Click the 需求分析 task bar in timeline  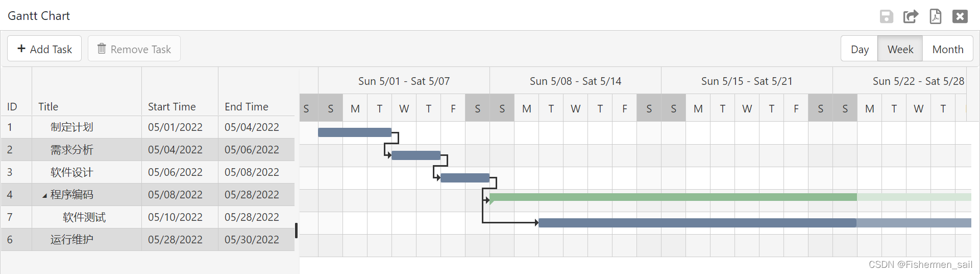point(416,155)
